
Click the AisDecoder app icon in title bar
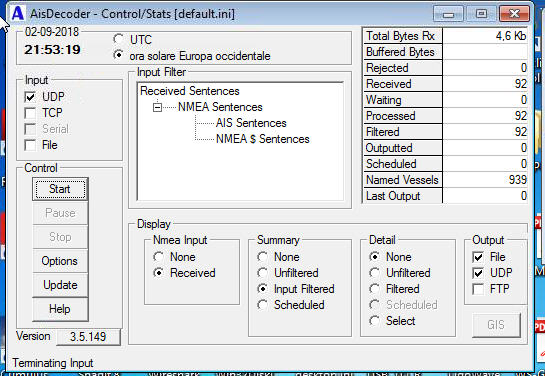pyautogui.click(x=17, y=13)
